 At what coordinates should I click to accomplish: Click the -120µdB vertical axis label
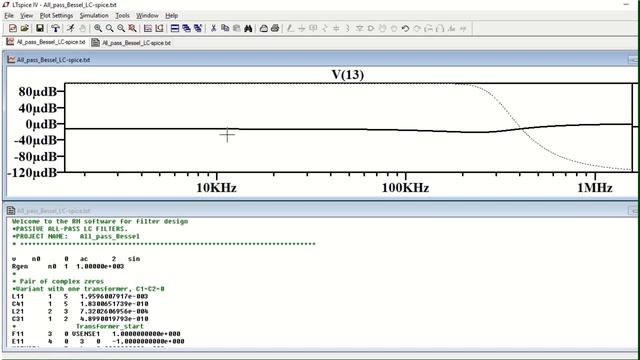coord(32,173)
